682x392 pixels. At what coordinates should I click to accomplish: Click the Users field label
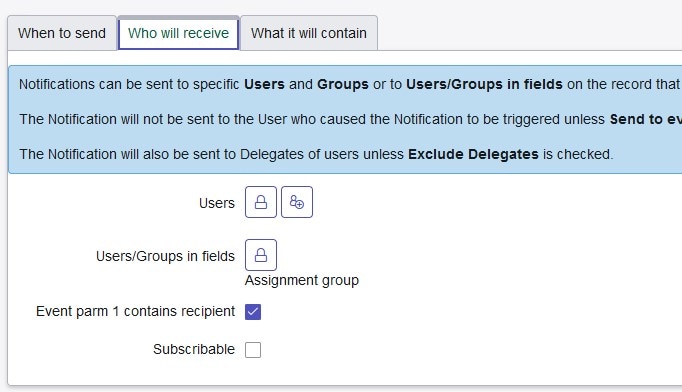pyautogui.click(x=217, y=203)
